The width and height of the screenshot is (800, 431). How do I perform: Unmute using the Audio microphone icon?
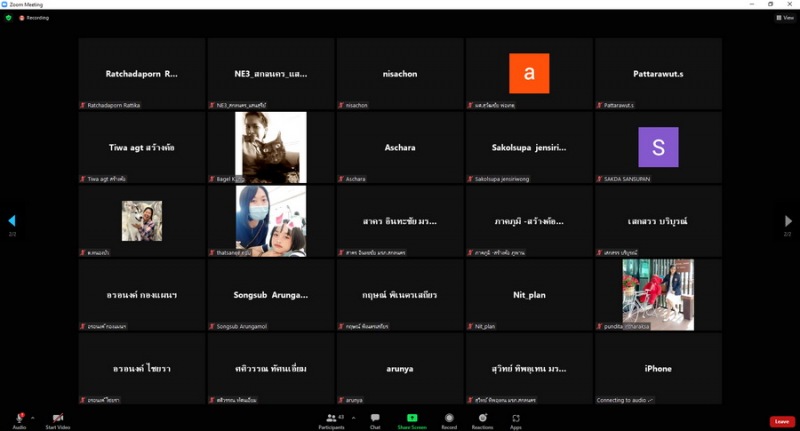coord(19,417)
